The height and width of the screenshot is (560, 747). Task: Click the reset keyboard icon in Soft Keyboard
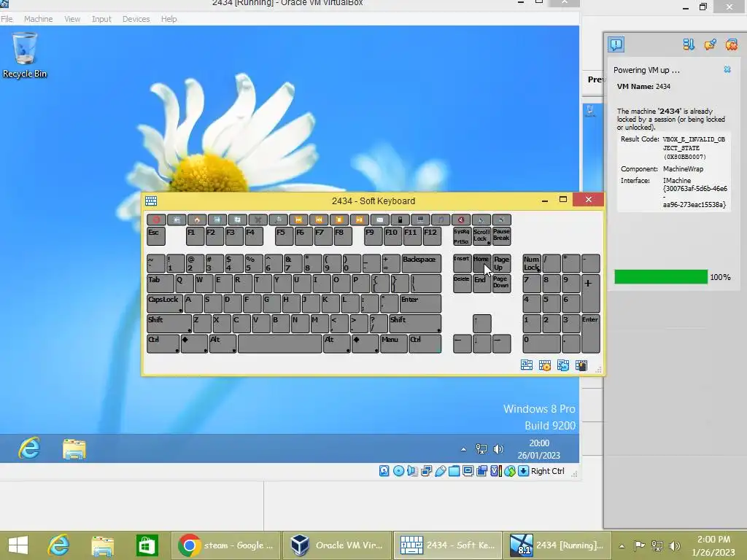pyautogui.click(x=562, y=365)
